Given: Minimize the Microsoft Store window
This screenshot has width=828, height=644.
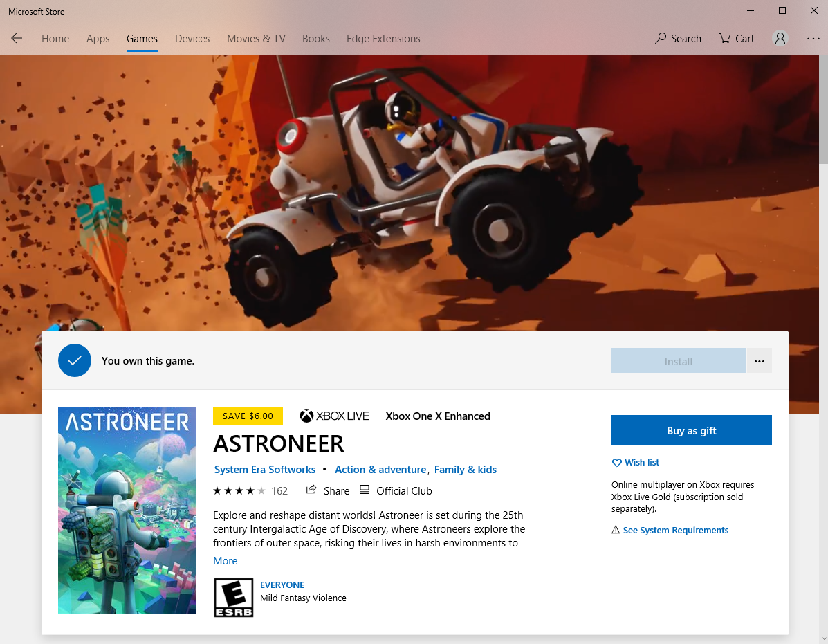Looking at the screenshot, I should point(751,10).
